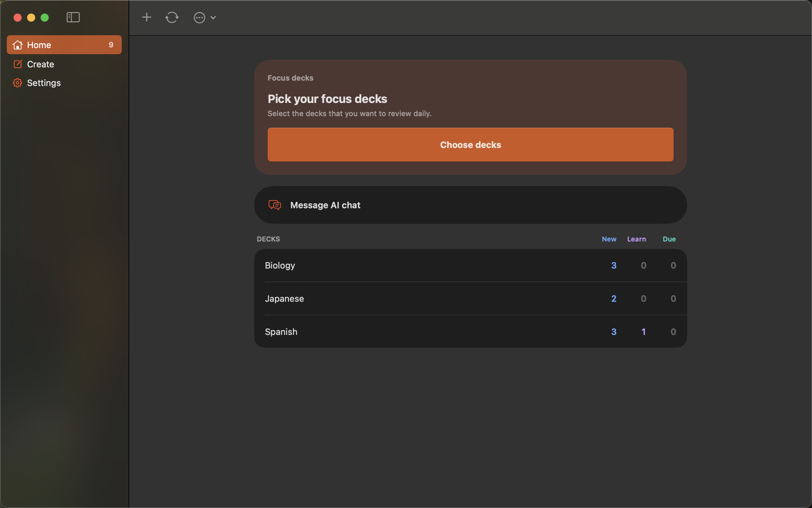
Task: Click Japanese's Learn count 0
Action: pyautogui.click(x=644, y=298)
